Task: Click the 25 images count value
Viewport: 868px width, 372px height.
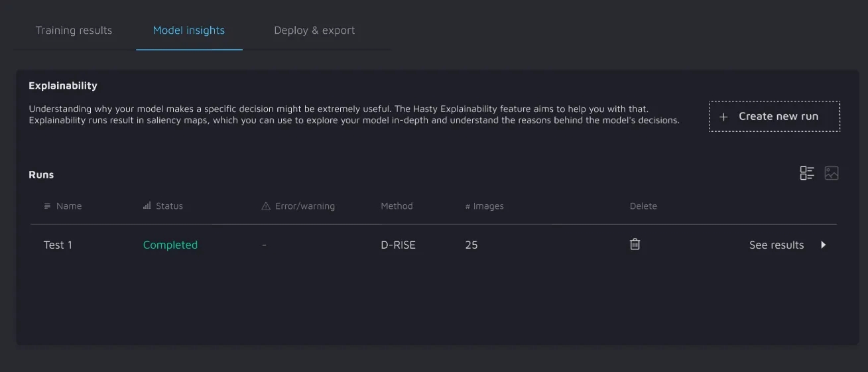Action: (x=471, y=245)
